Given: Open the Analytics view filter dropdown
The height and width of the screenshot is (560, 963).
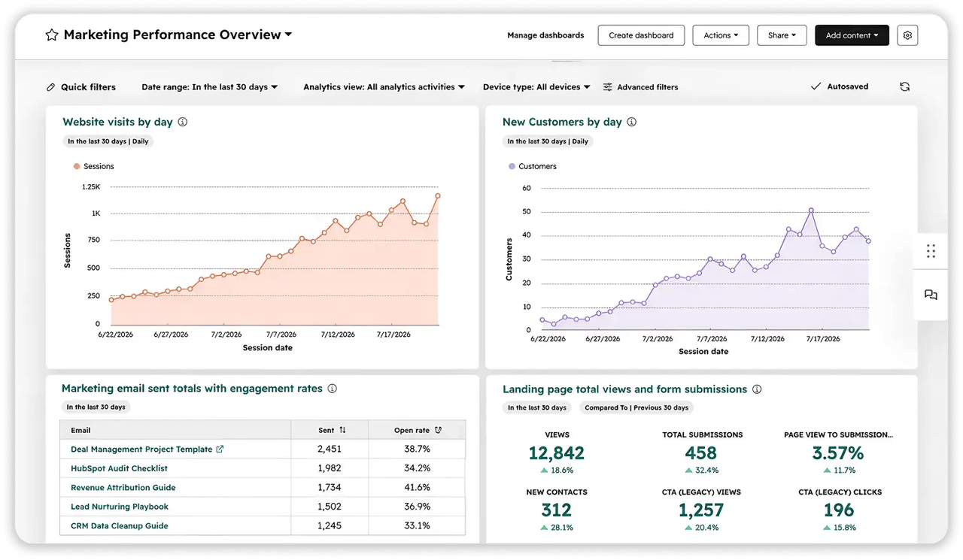Looking at the screenshot, I should [x=384, y=87].
